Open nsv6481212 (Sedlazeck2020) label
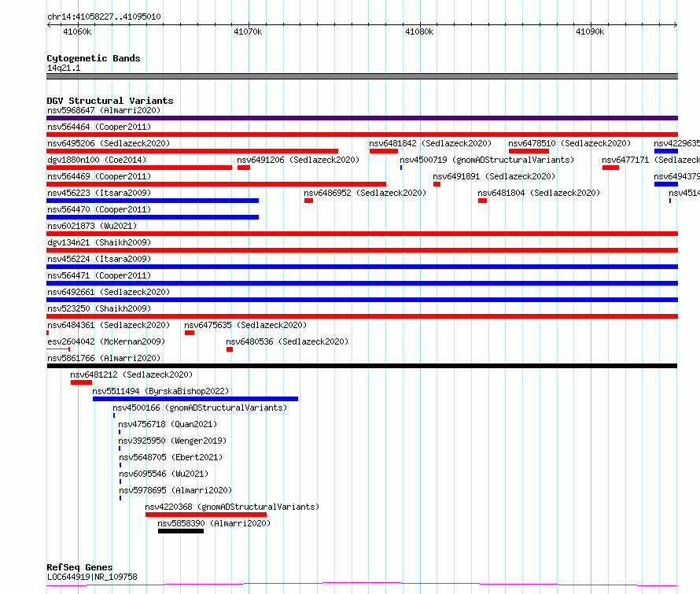The width and height of the screenshot is (700, 594). (131, 374)
